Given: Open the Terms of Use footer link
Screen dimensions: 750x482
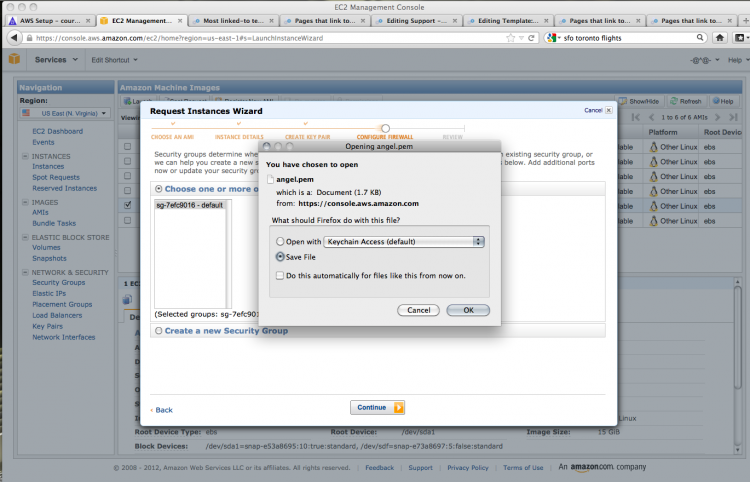Looking at the screenshot, I should click(523, 468).
